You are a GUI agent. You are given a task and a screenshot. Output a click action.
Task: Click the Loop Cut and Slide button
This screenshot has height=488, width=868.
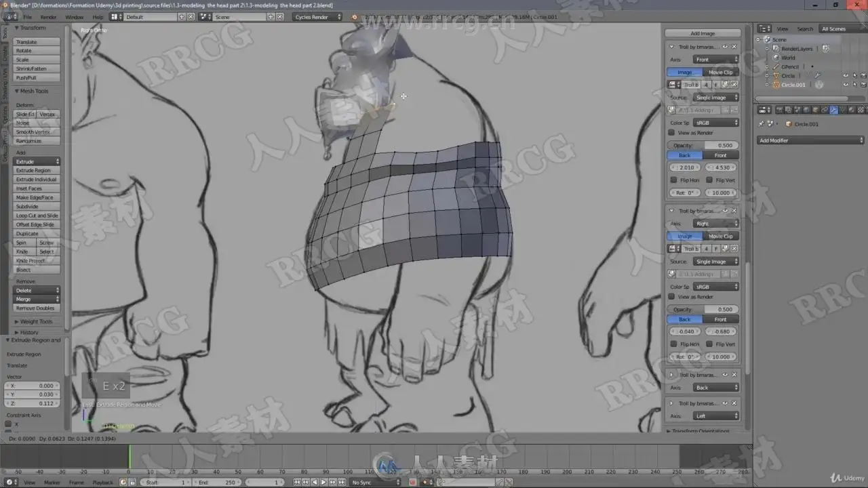coord(37,216)
